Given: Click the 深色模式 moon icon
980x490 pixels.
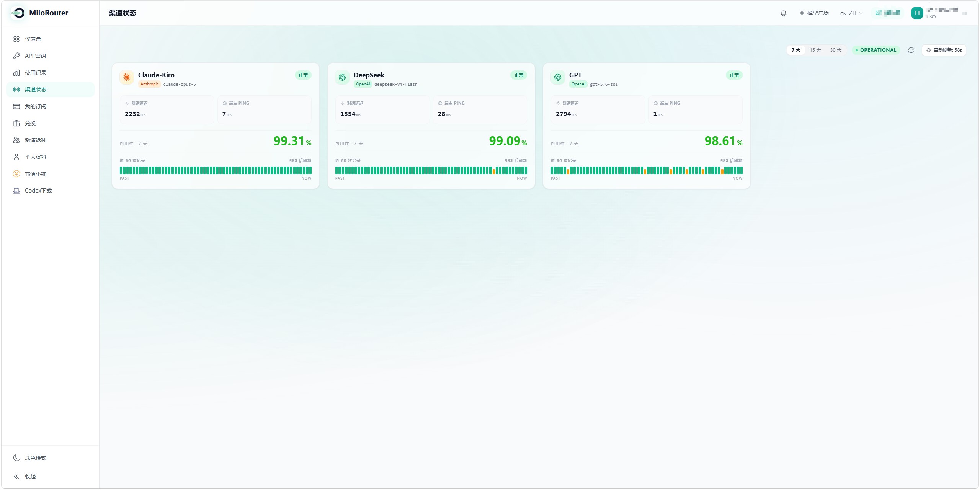Looking at the screenshot, I should click(16, 458).
